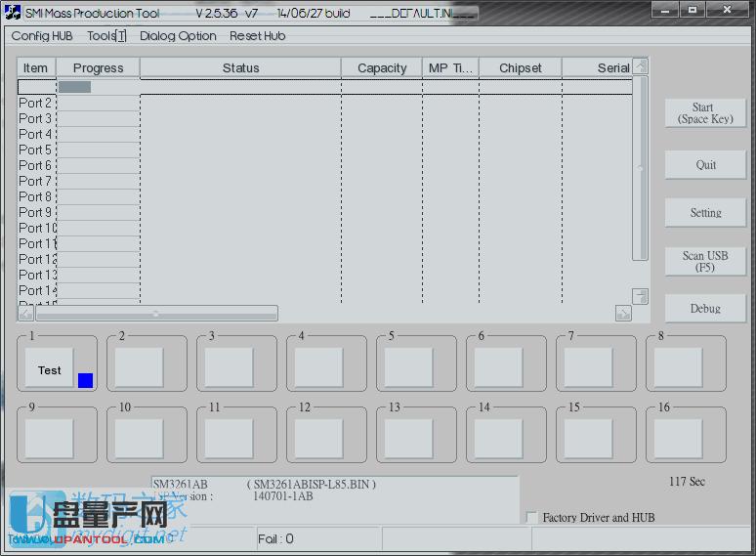Screen dimensions: 756x556
Task: Click the port 12 slot box
Action: click(x=318, y=438)
